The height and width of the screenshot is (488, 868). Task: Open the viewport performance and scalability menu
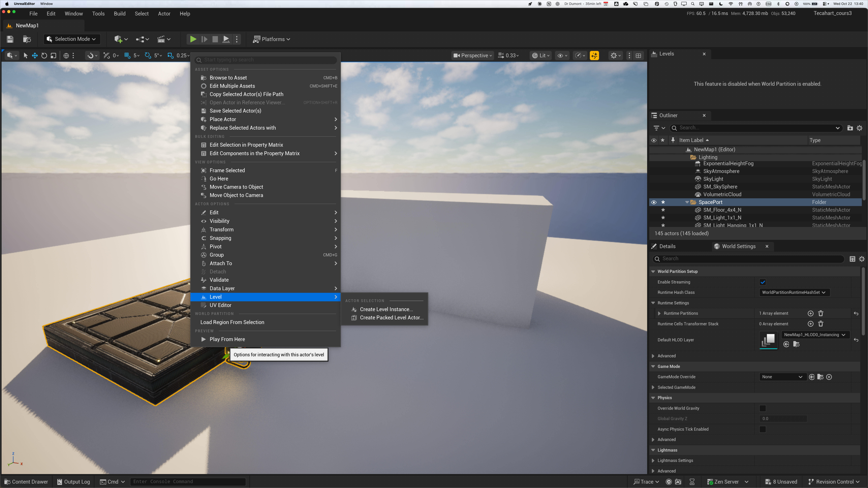[x=580, y=56]
